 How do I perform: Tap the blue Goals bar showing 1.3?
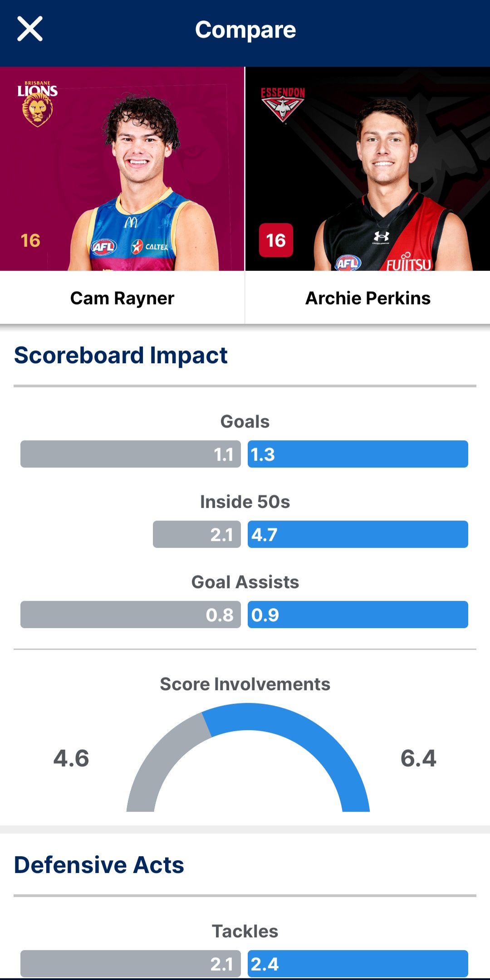pyautogui.click(x=358, y=454)
